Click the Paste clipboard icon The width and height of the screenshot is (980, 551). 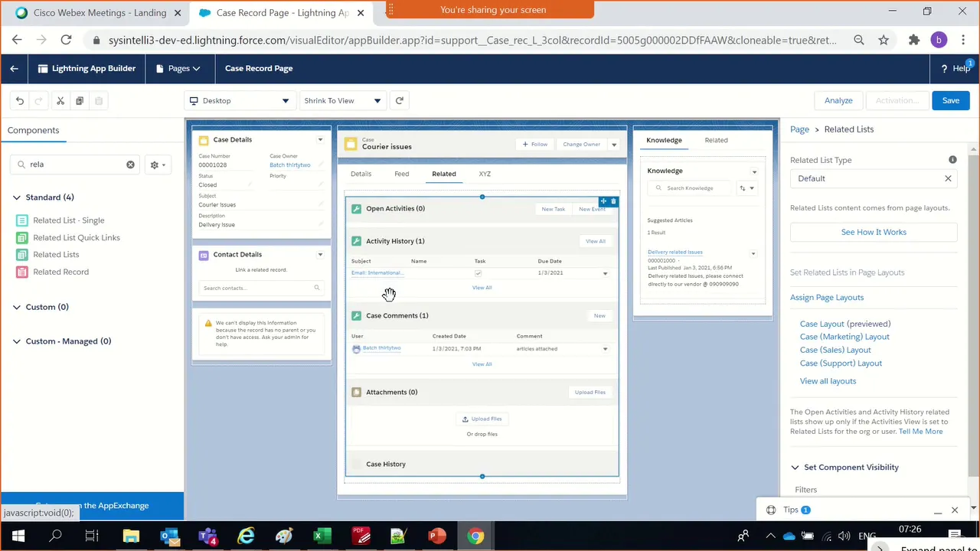[99, 100]
